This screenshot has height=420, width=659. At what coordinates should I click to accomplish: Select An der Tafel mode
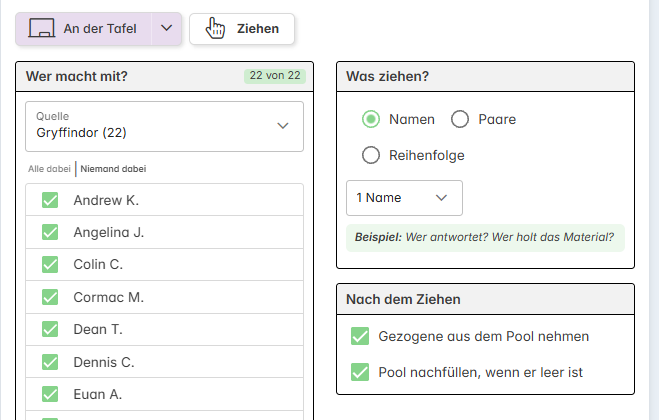click(x=83, y=29)
